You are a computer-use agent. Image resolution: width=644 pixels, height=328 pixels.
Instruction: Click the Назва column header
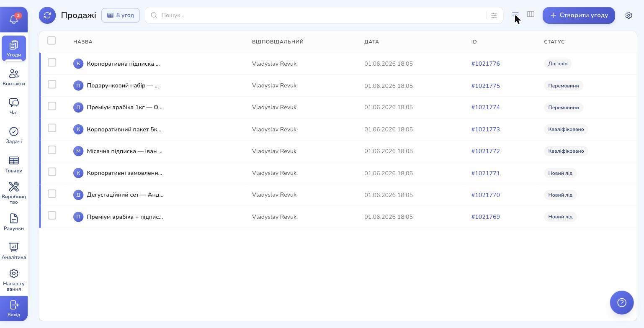[83, 42]
